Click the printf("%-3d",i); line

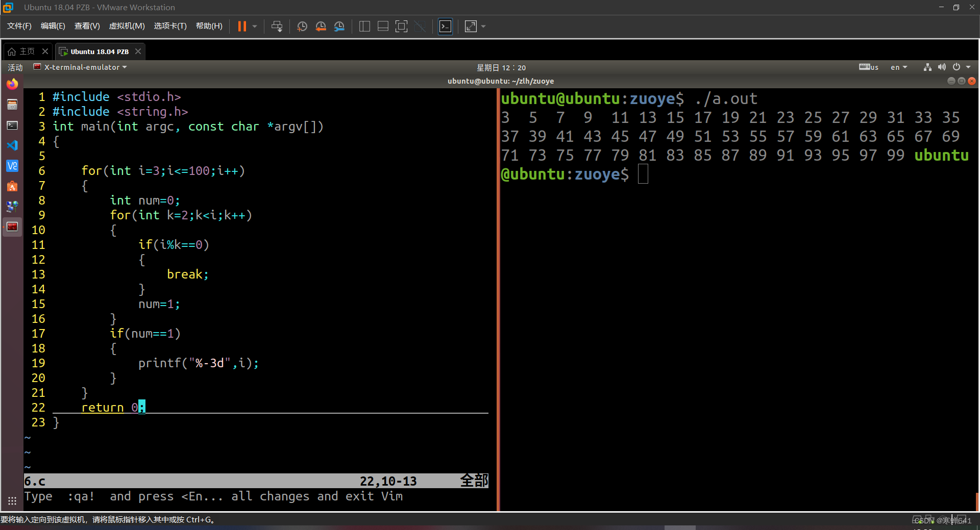point(199,363)
